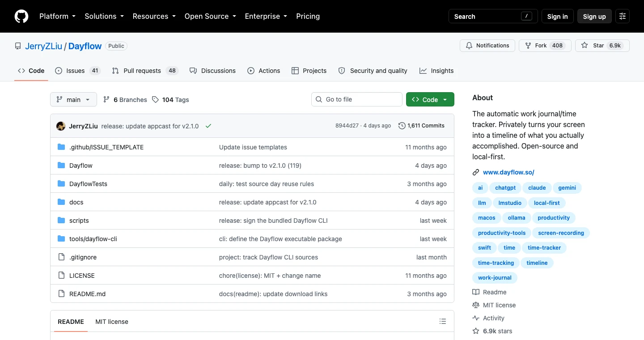Click the .github/ISSUE_TEMPLATE folder icon

61,147
